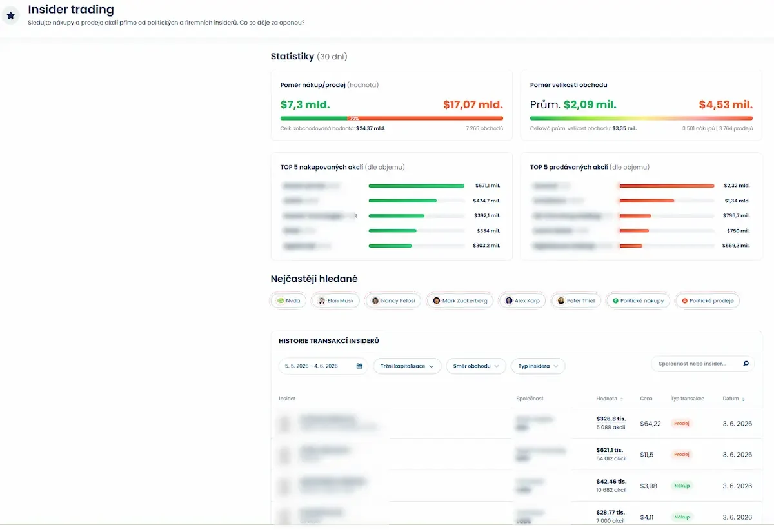
Task: Click the Prodej tag in $326,8 tis. row
Action: coord(682,424)
